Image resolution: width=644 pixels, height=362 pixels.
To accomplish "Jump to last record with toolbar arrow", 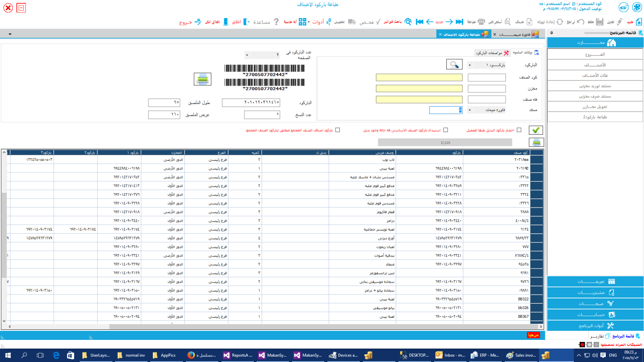I will click(419, 22).
